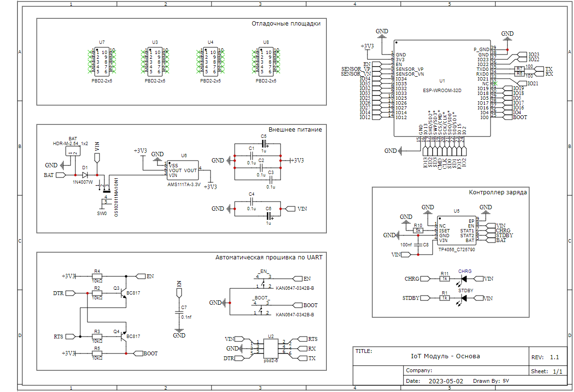Click the '0S102011MA1QN1' switch part label
Screen dimensions: 574x392
[116, 197]
